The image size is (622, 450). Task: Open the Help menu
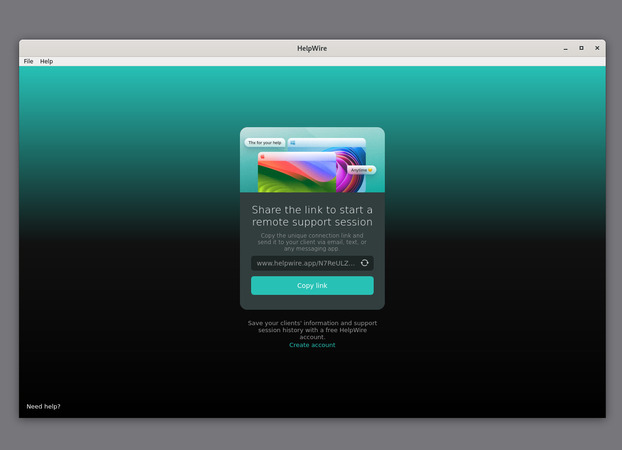click(x=46, y=61)
